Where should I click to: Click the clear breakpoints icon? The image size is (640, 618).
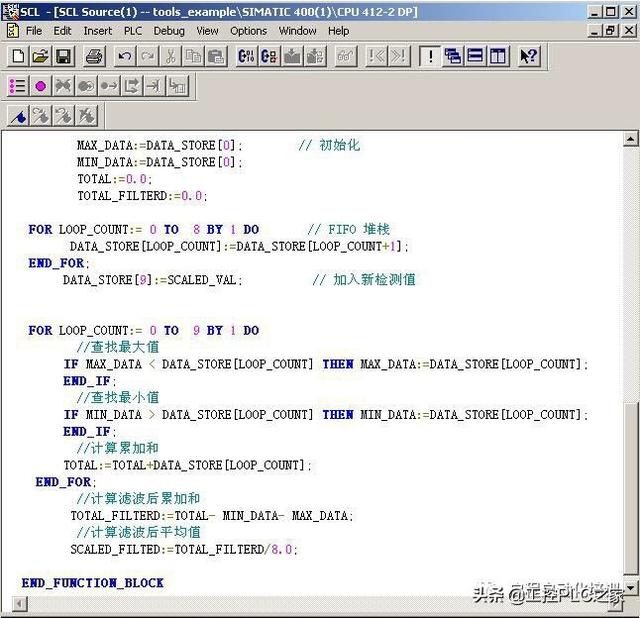[x=63, y=86]
